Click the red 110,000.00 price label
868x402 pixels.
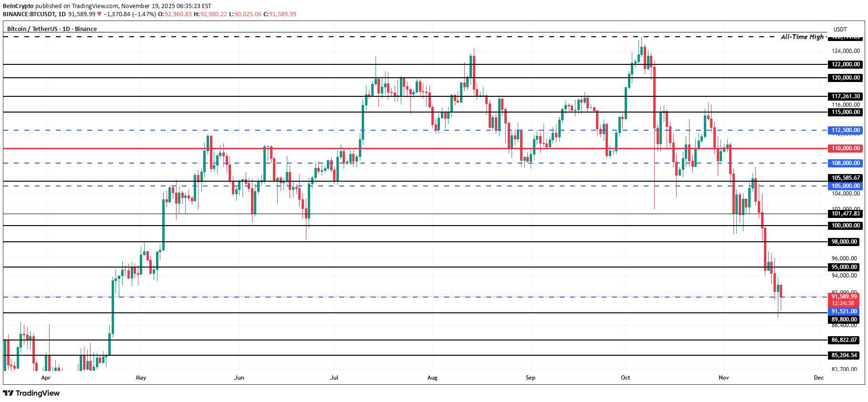846,148
